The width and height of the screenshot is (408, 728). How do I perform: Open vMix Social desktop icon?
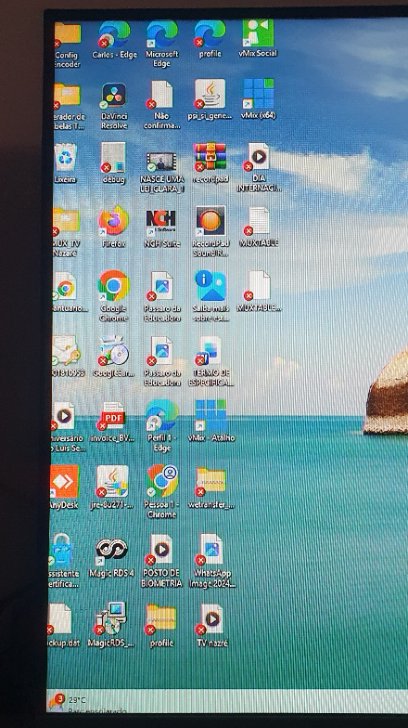(x=258, y=39)
